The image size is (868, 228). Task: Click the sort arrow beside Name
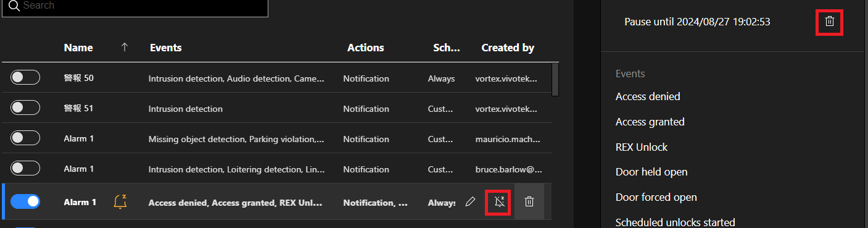click(125, 48)
